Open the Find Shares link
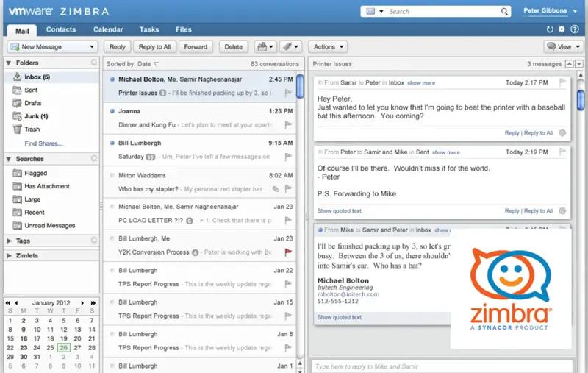Image resolution: width=588 pixels, height=373 pixels. [43, 143]
